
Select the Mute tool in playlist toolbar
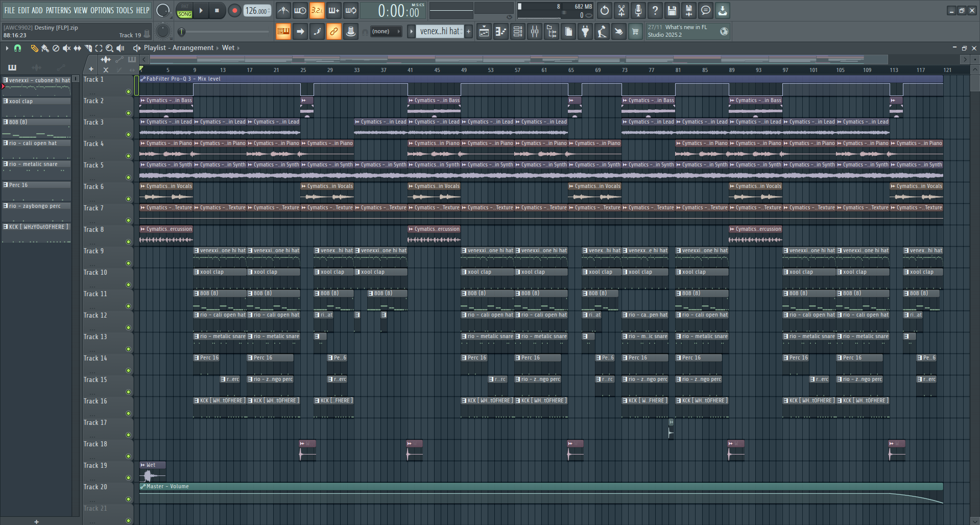(x=66, y=48)
